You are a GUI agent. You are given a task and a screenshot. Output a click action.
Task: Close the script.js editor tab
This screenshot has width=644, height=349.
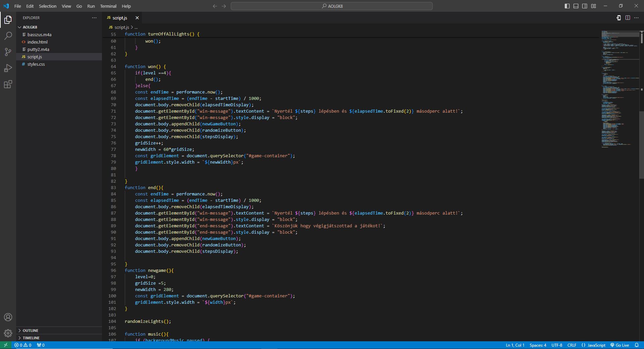[137, 18]
